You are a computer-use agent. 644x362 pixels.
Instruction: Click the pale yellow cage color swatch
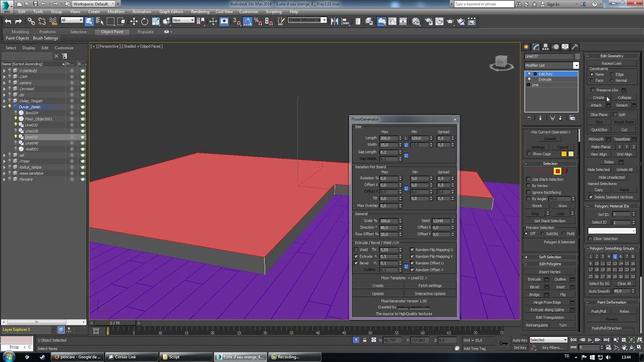click(571, 154)
